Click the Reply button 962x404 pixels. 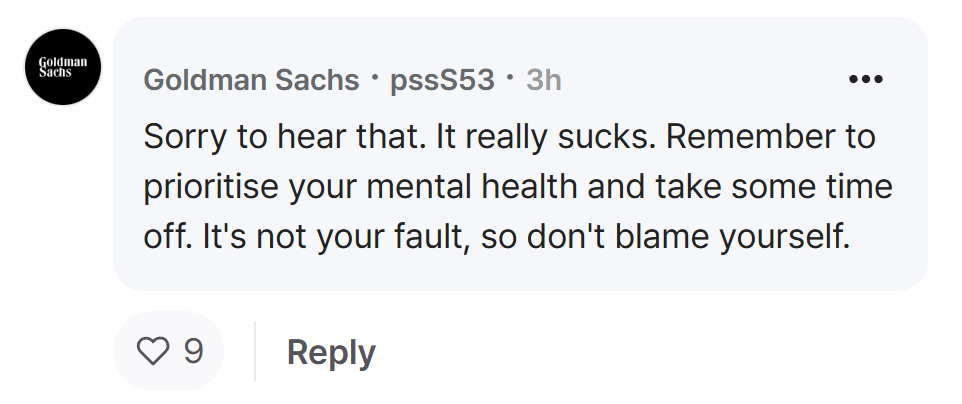[331, 352]
